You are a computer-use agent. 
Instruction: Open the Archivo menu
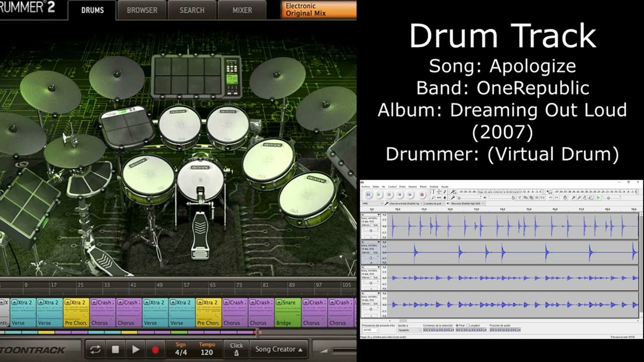click(365, 187)
